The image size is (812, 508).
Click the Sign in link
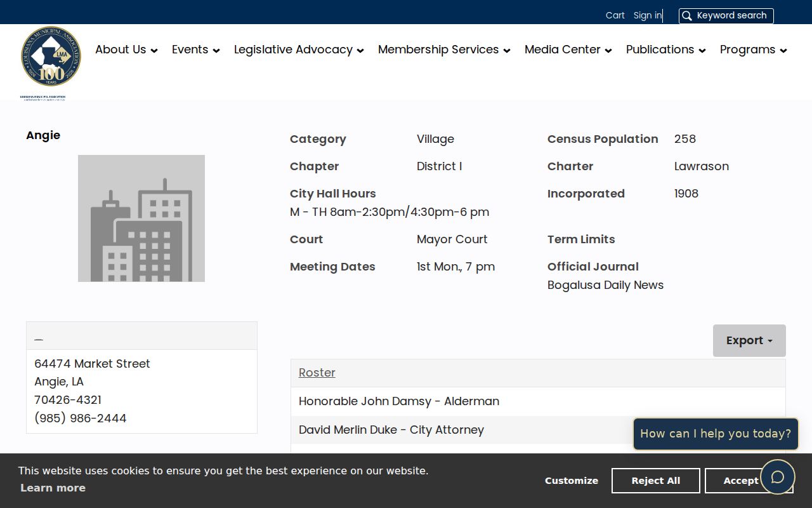[647, 15]
